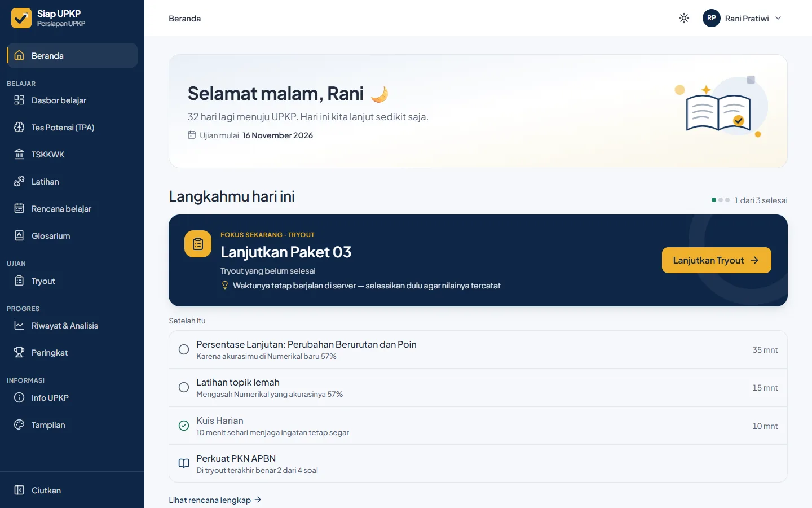Go to Tes Potensi (TPA)
Screen dimensions: 812x508
(x=72, y=127)
